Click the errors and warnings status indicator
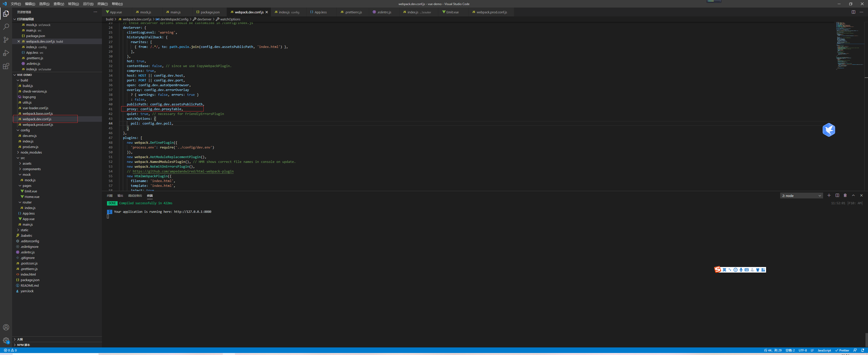This screenshot has height=355, width=868. coord(10,350)
